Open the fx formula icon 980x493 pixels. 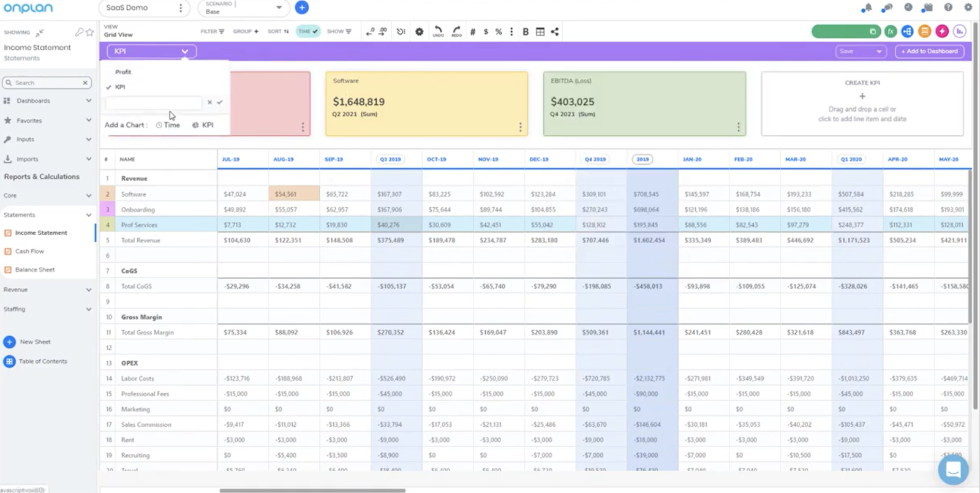pos(891,32)
